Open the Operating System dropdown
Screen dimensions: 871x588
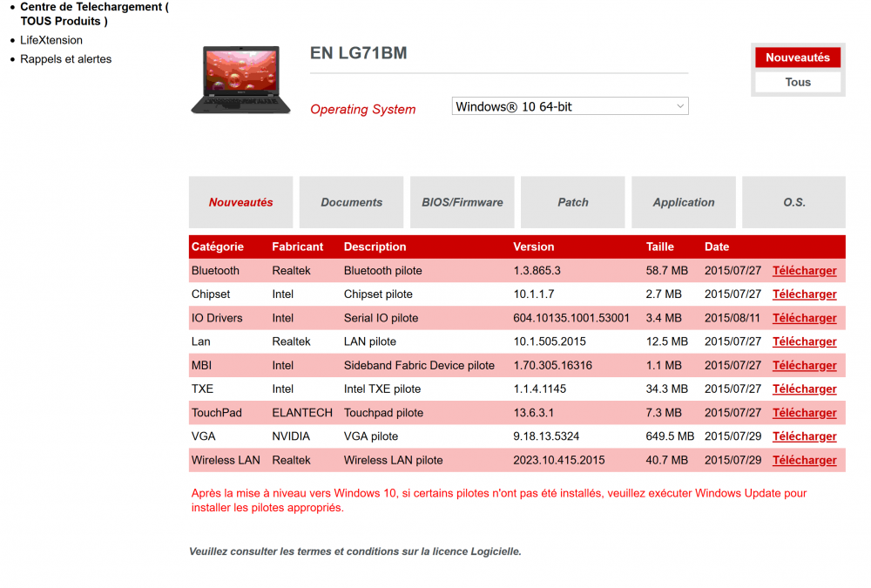[x=570, y=106]
